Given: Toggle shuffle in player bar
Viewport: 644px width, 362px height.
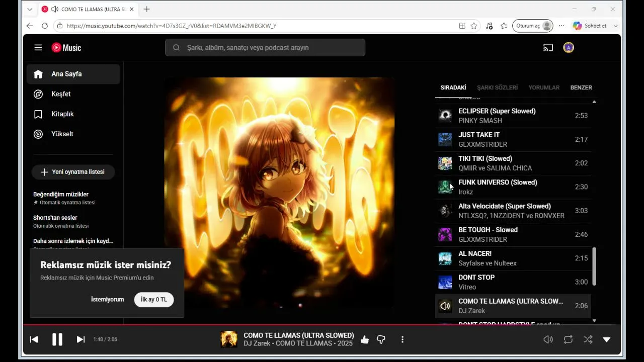Looking at the screenshot, I should click(588, 339).
